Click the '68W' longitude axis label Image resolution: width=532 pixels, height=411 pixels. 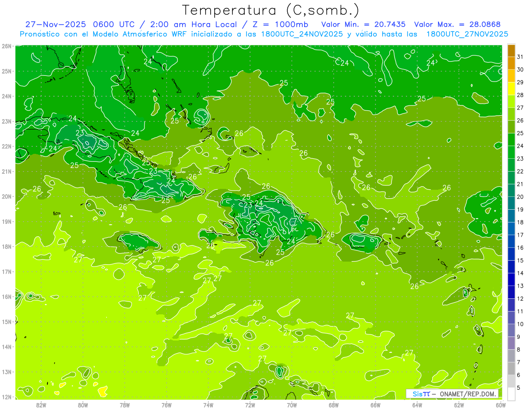[334, 405]
